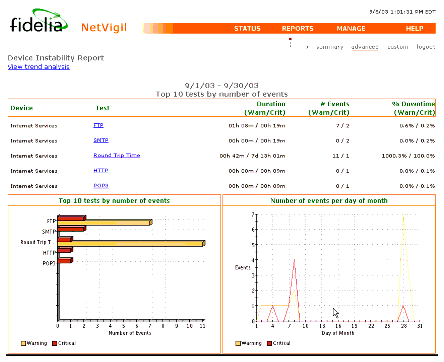444x362 pixels.
Task: Click the POP3 red critical bar
Action: click(65, 260)
